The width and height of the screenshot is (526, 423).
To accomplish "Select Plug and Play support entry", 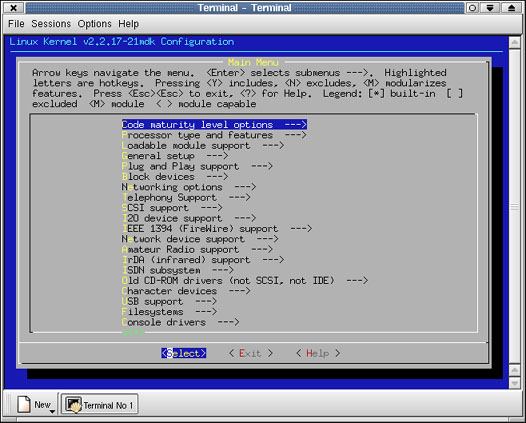I will 197,166.
